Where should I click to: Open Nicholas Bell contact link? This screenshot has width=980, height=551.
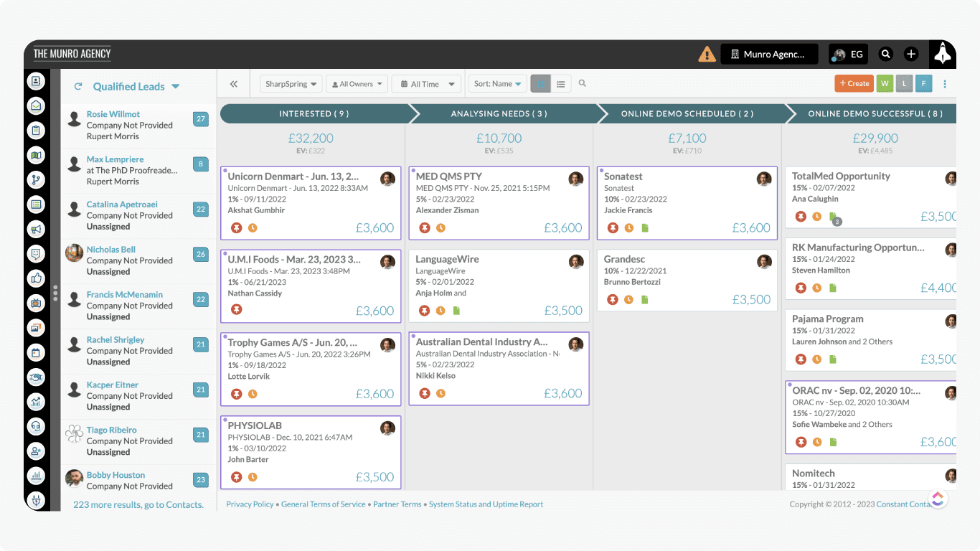[111, 250]
